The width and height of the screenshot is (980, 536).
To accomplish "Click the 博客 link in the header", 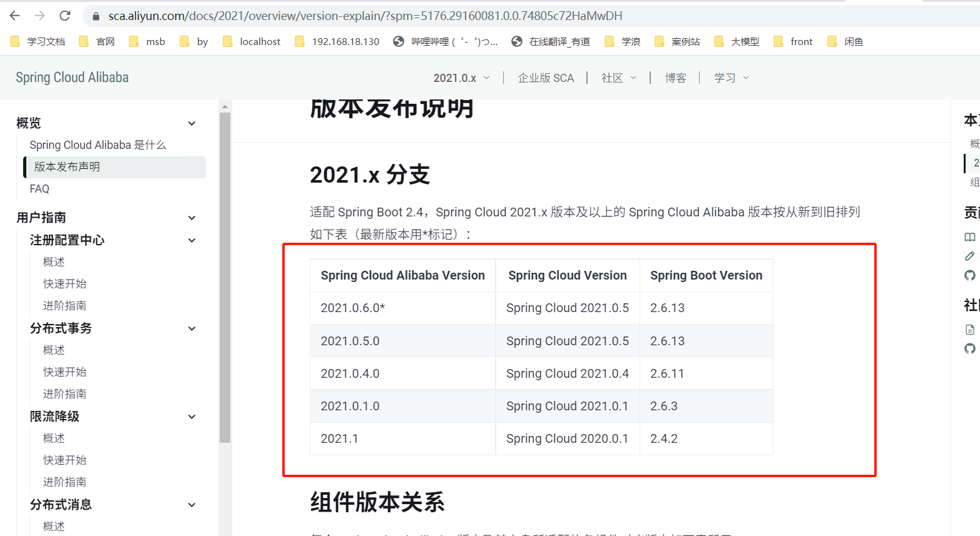I will (676, 77).
